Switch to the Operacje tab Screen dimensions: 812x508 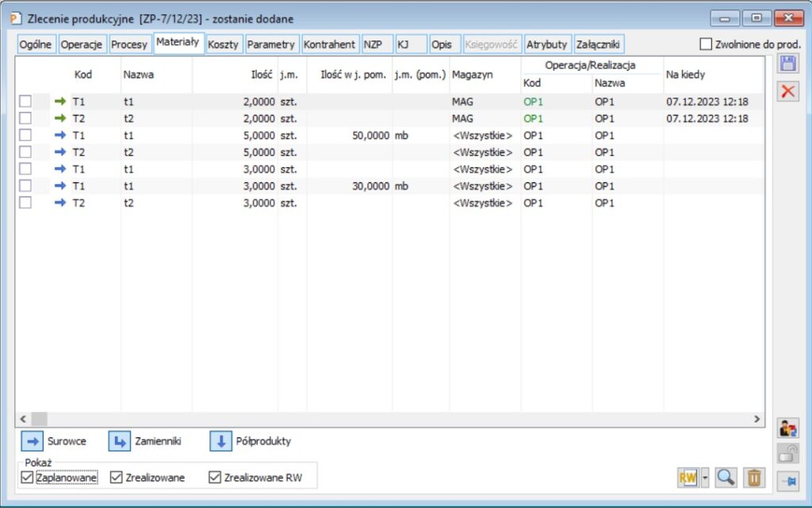(x=82, y=44)
